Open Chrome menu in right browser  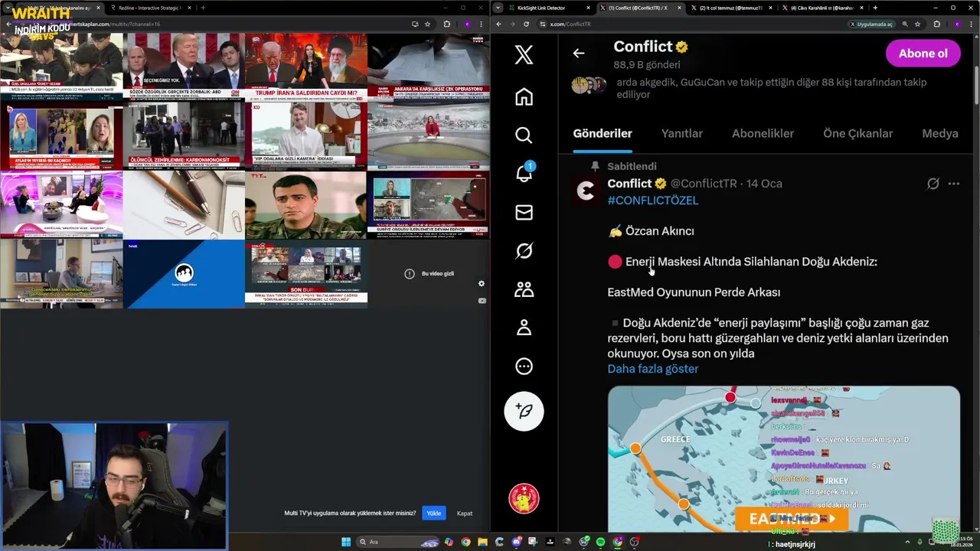tap(972, 24)
